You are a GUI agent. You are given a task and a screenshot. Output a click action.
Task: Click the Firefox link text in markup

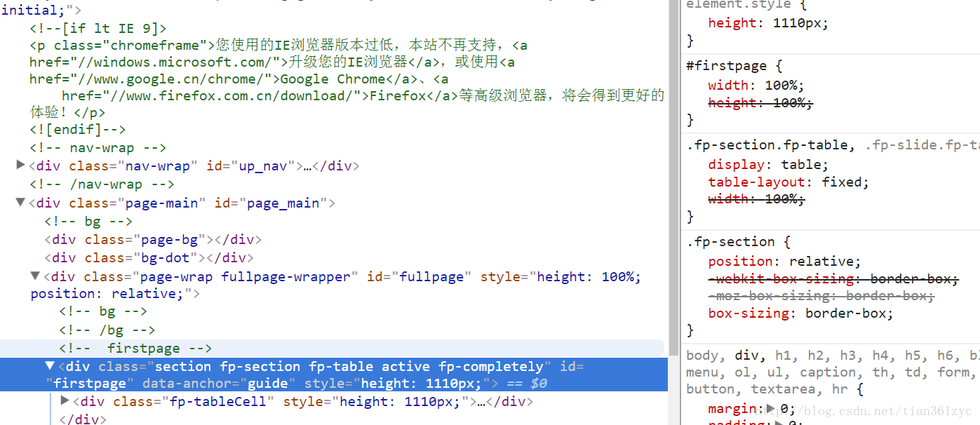[398, 96]
